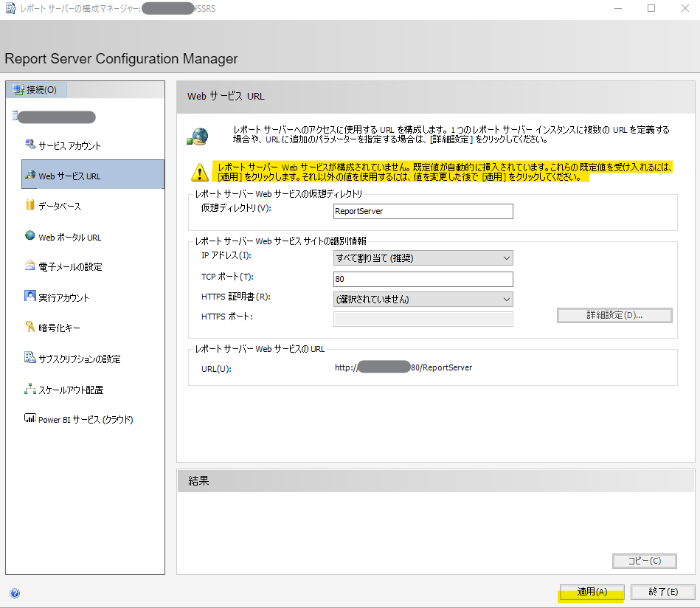Viewport: 700px width, 608px height.
Task: Click the Web Portal URL globe icon
Action: [x=30, y=236]
